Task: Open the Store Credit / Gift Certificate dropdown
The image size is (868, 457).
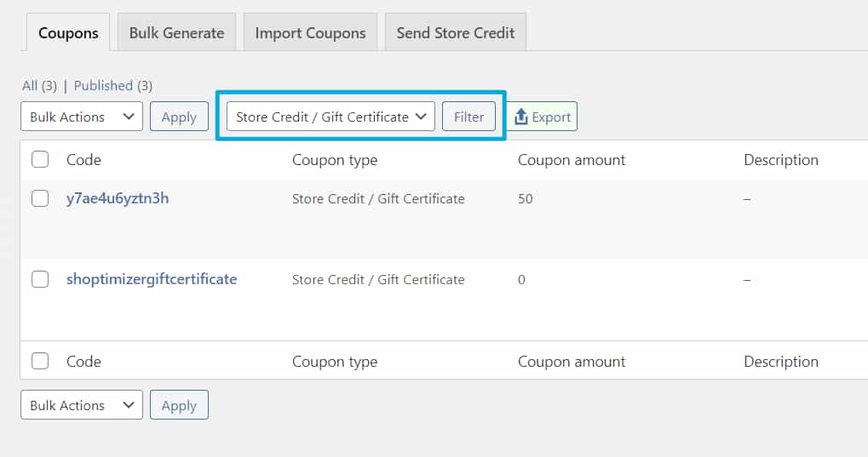Action: click(331, 117)
